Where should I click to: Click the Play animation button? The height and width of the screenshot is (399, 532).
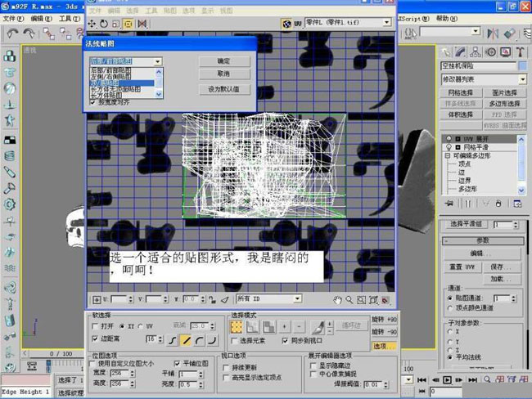(x=447, y=379)
